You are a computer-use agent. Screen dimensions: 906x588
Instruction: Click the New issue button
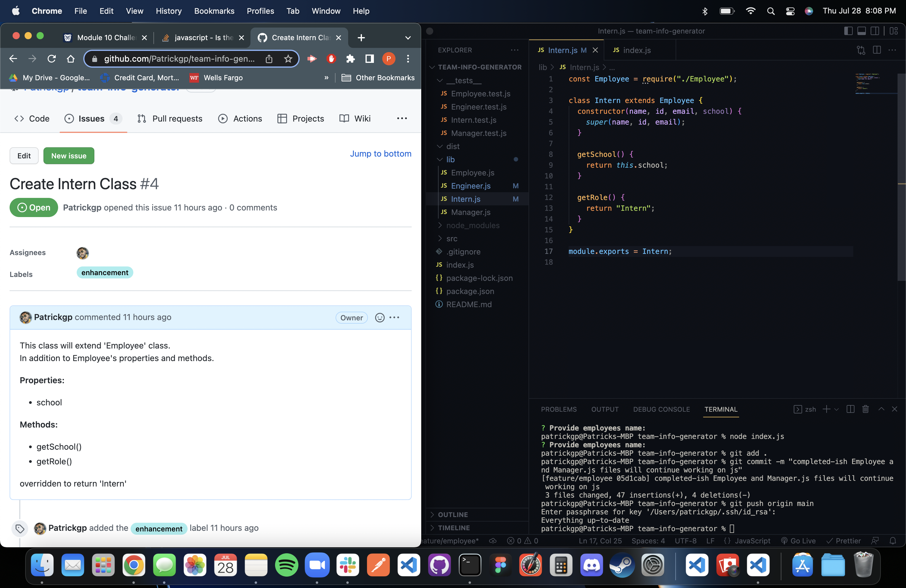(x=69, y=156)
